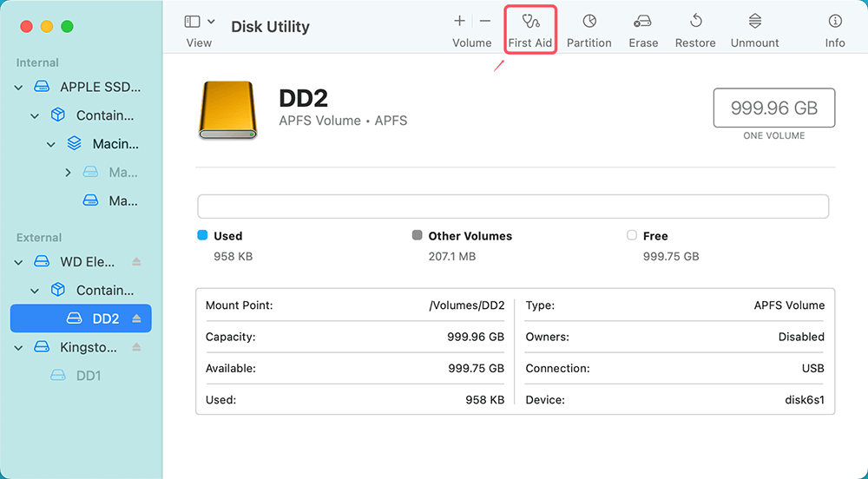868x479 pixels.
Task: Unmount the DD2 volume from toolbar
Action: tap(754, 30)
